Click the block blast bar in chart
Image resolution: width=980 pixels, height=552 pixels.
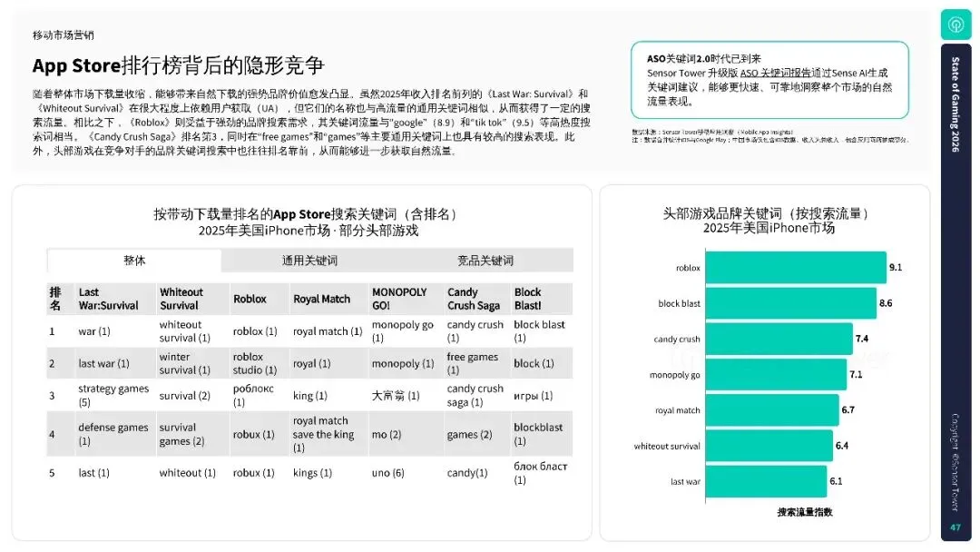point(790,303)
